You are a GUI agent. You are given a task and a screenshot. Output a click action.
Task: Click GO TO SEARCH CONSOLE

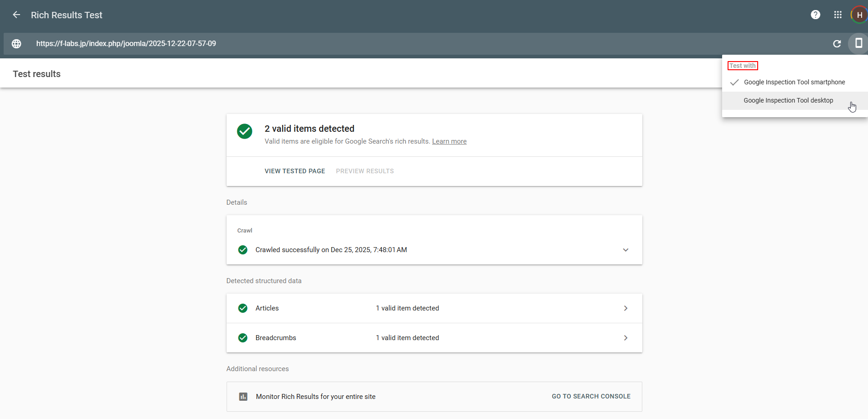click(x=591, y=397)
